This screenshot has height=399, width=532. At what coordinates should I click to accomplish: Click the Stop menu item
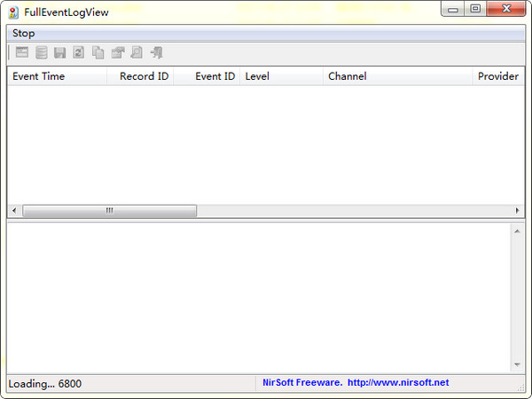click(24, 33)
